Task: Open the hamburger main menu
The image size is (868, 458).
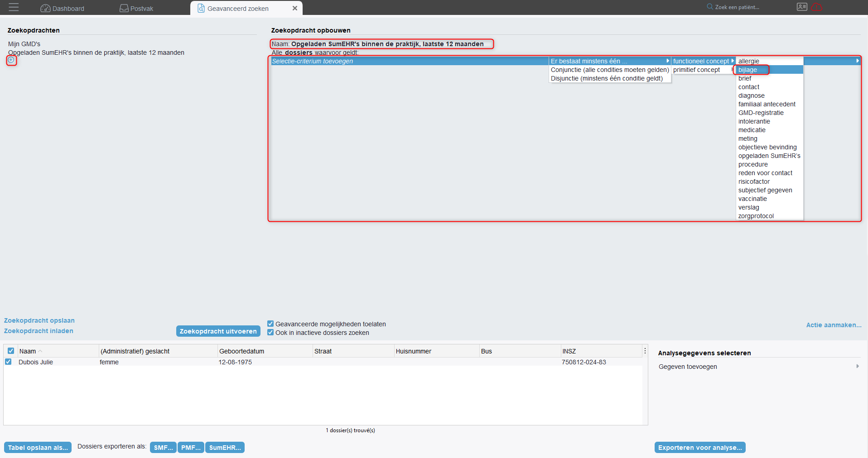Action: coord(14,7)
